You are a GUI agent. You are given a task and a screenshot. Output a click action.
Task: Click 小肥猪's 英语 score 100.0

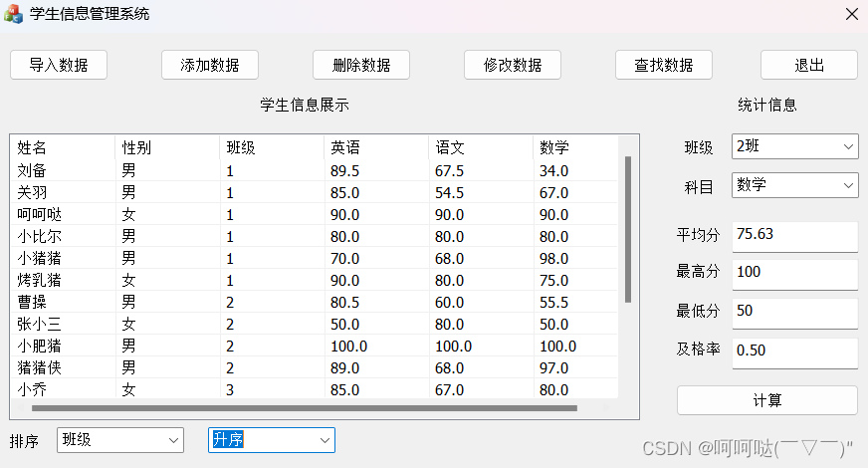(348, 347)
